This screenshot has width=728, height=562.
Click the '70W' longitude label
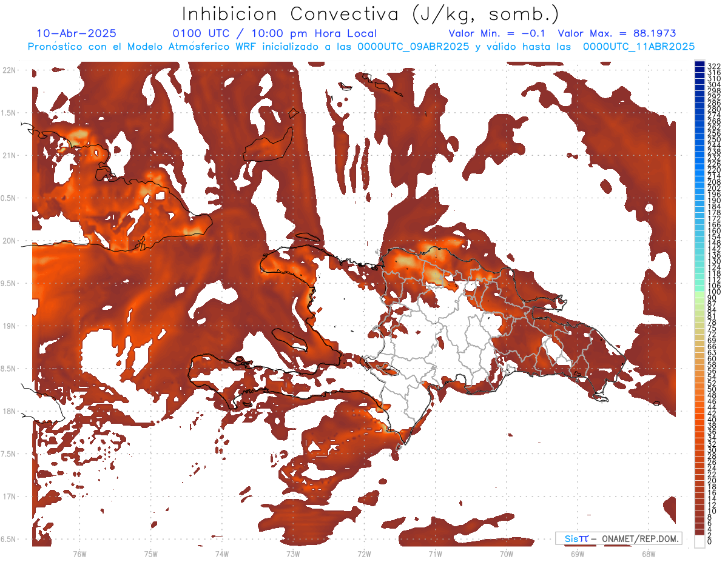506,554
